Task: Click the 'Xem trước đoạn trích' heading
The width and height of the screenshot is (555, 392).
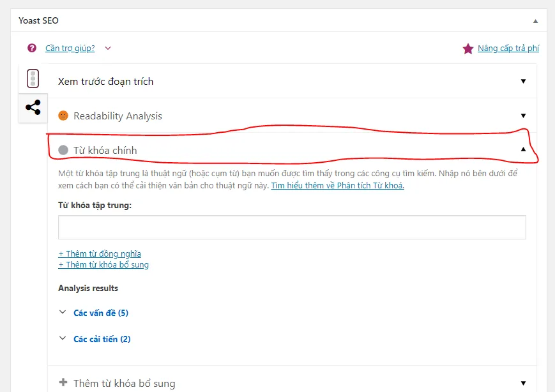Action: [105, 81]
